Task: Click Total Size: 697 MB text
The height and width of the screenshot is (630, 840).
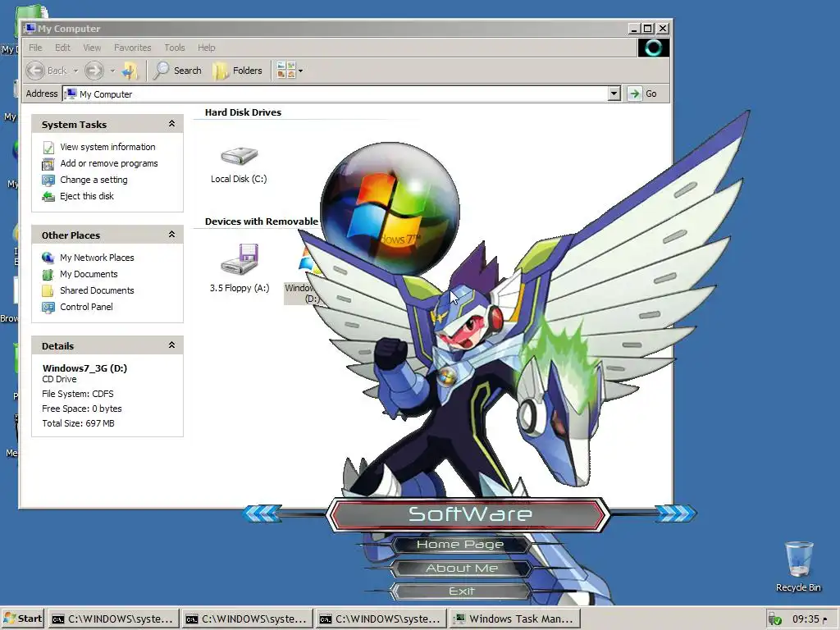Action: tap(78, 423)
